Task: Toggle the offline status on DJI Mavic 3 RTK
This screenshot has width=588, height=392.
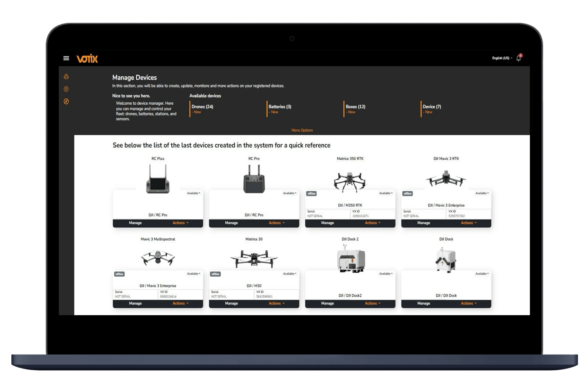Action: [408, 193]
